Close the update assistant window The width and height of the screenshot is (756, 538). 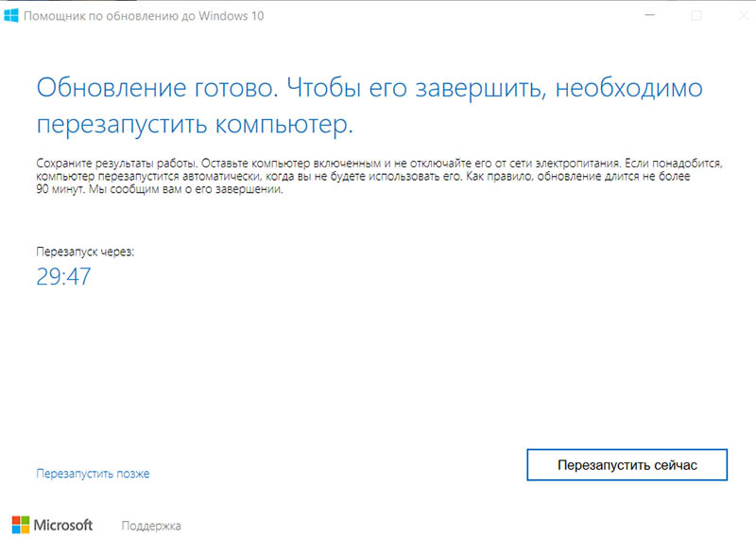[743, 15]
